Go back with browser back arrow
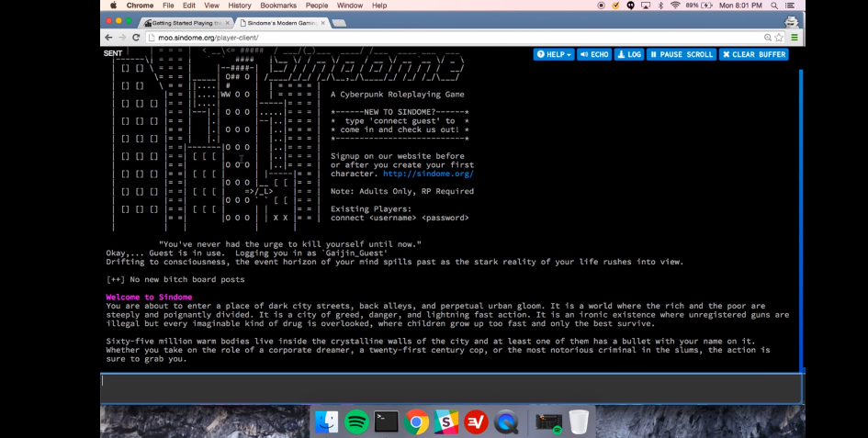This screenshot has width=868, height=438. pyautogui.click(x=108, y=38)
